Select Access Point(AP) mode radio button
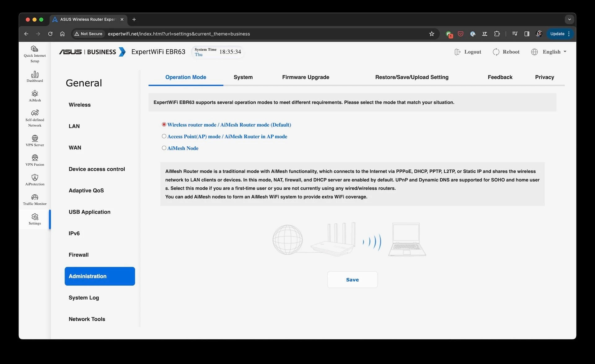The image size is (595, 364). click(164, 136)
